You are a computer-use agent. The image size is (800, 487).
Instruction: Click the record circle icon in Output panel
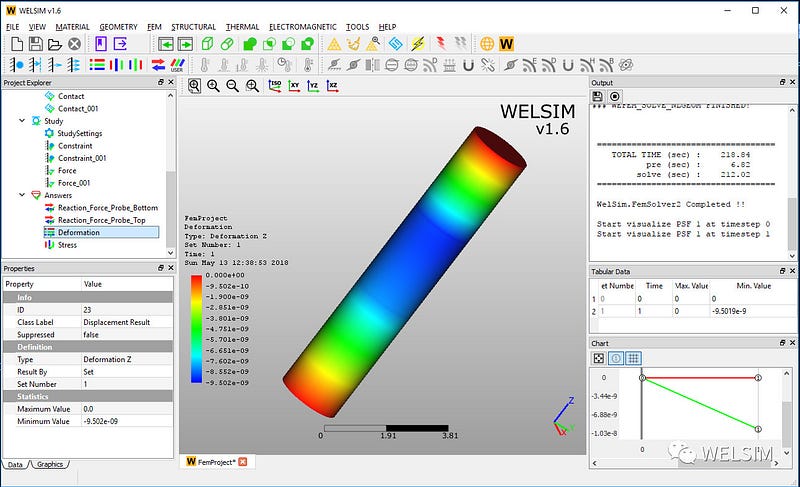pos(615,96)
